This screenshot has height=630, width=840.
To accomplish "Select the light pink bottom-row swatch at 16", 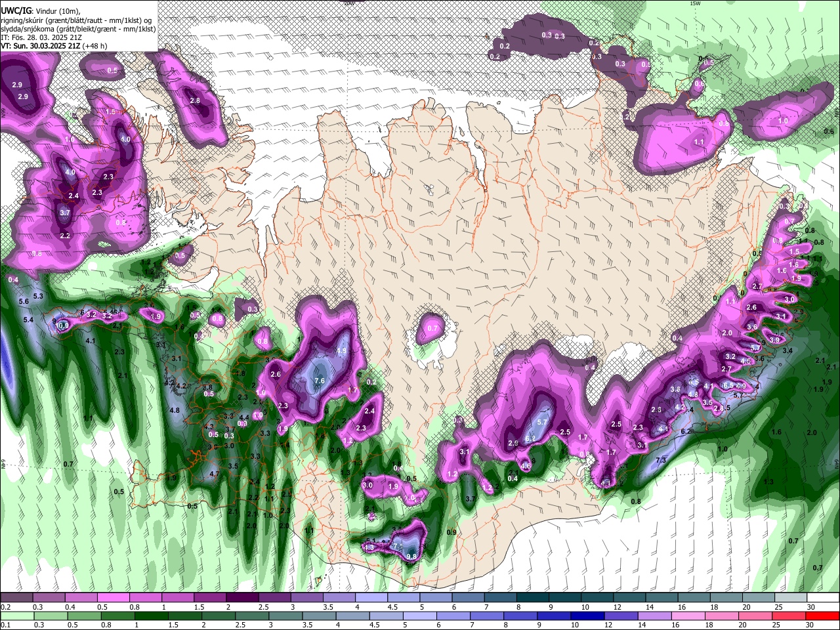I will pos(688,616).
